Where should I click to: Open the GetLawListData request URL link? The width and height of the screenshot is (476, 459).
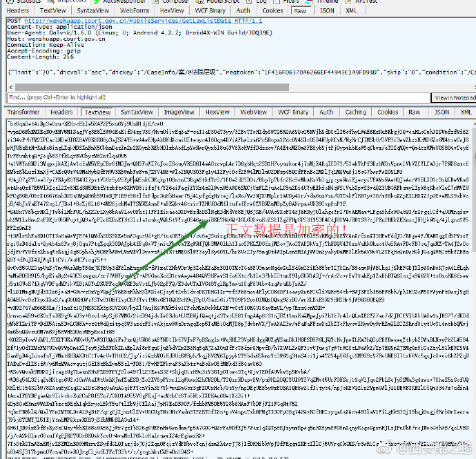(143, 21)
